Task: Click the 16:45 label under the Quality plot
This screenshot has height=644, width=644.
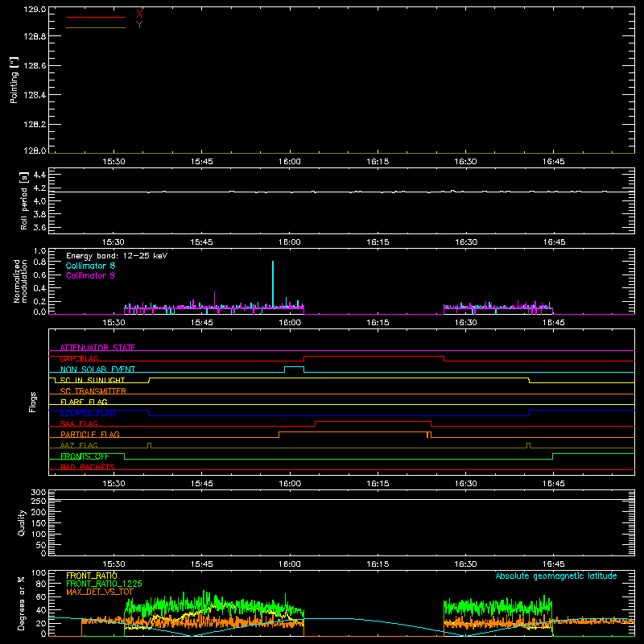Action: click(x=554, y=564)
